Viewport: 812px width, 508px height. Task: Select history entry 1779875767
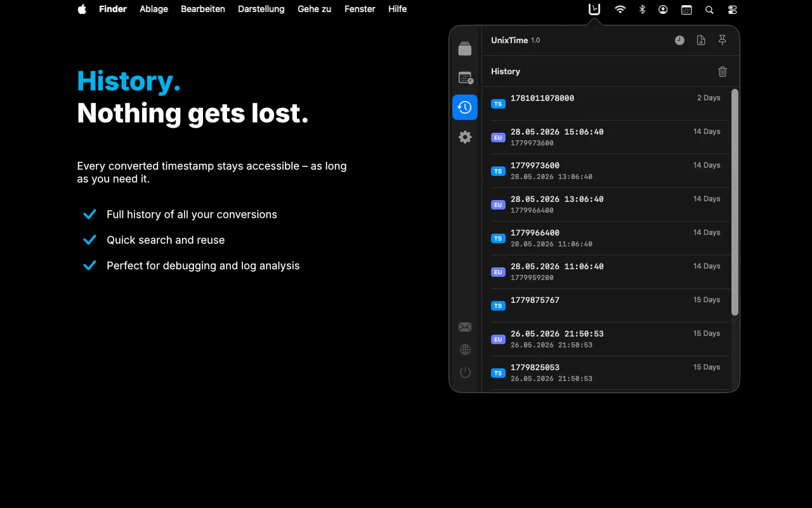[535, 300]
